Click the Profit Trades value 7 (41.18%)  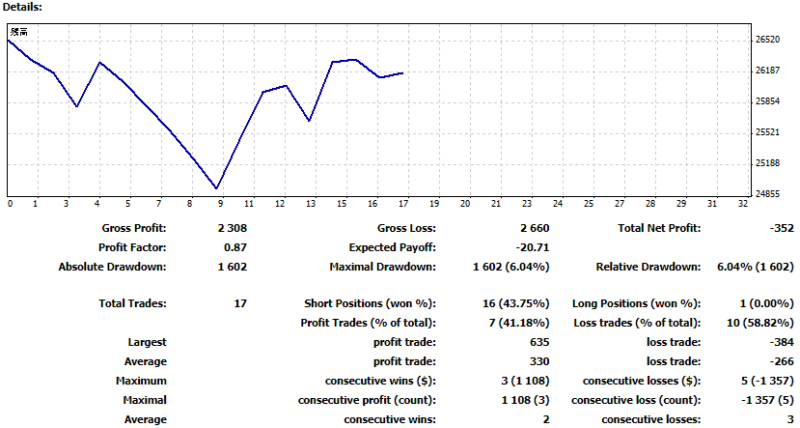tap(513, 323)
